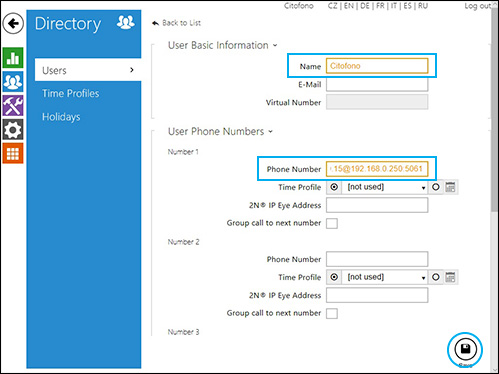
Task: Click Back to List link
Action: tap(177, 23)
